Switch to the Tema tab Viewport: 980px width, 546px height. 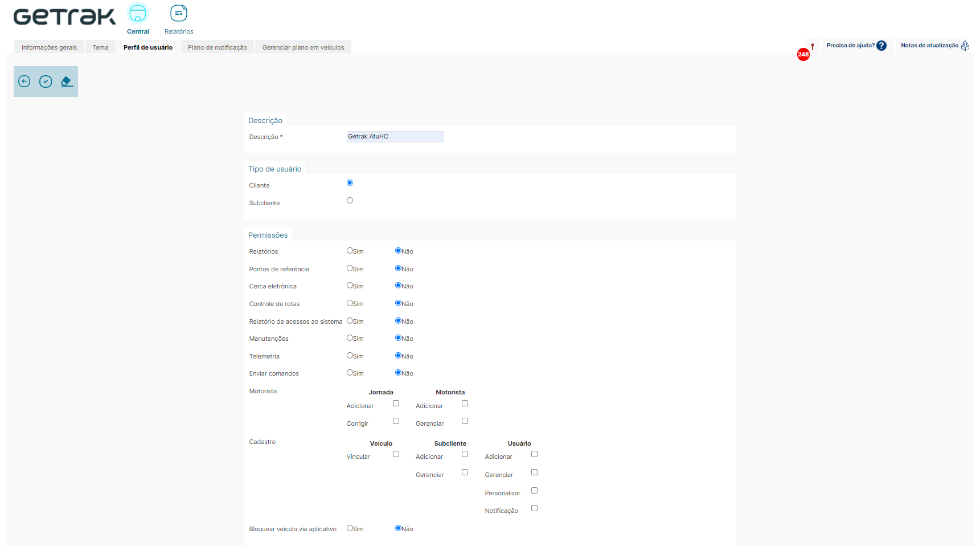point(100,47)
